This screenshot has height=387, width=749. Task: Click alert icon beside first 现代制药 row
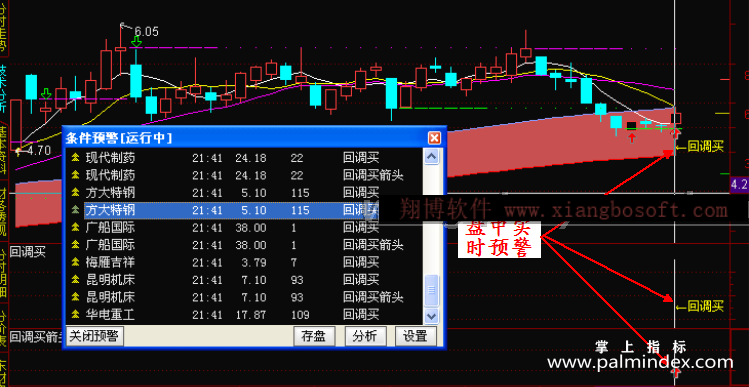75,157
